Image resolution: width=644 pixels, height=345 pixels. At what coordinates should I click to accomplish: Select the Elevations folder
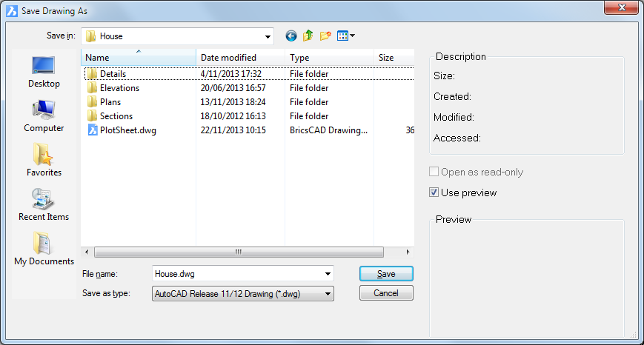(119, 88)
